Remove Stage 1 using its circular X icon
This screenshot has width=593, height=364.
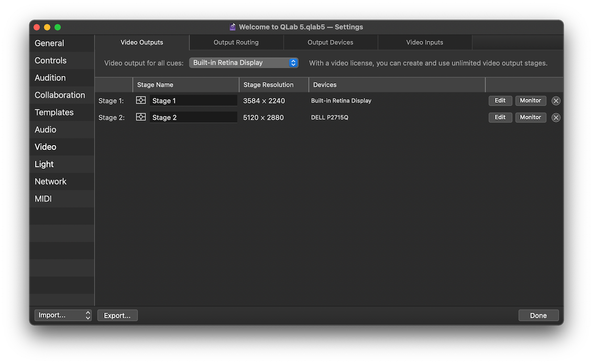(556, 100)
